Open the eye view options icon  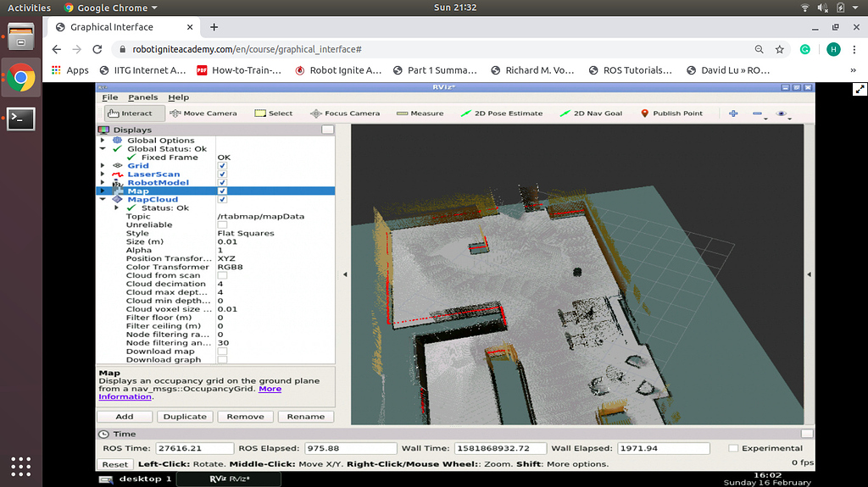tap(782, 113)
